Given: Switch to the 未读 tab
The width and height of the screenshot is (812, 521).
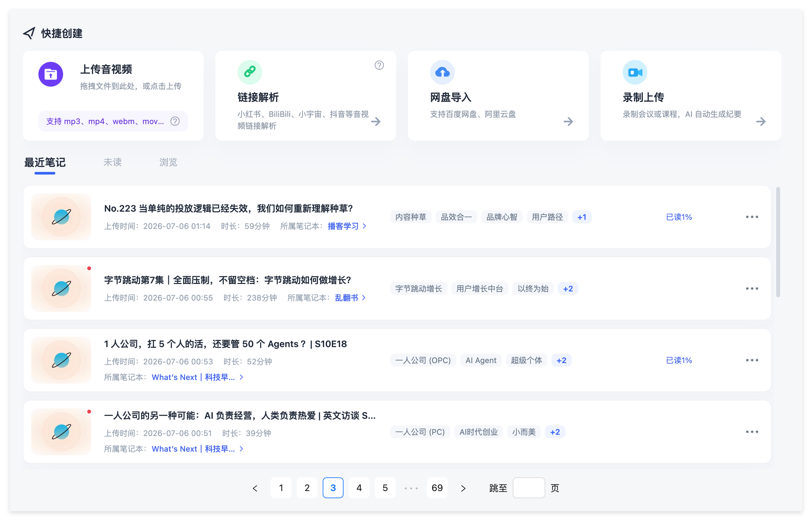Looking at the screenshot, I should 113,162.
